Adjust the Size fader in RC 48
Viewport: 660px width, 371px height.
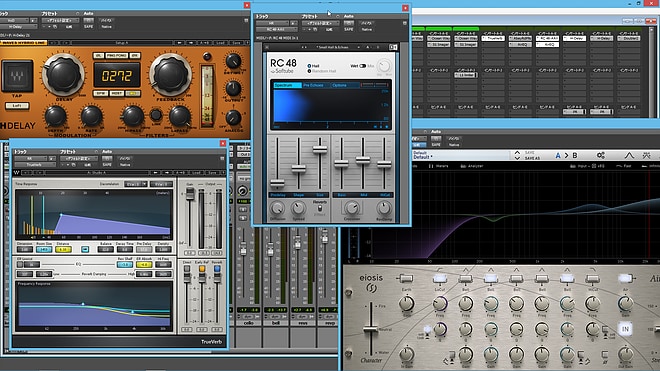320,149
